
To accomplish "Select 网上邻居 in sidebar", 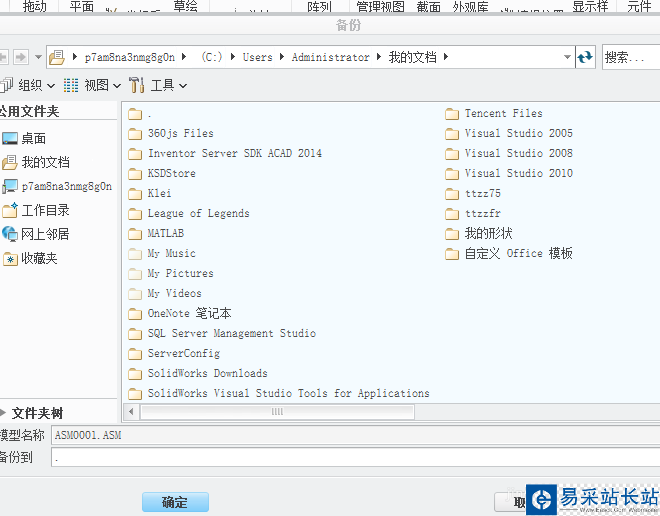I will click(x=36, y=234).
